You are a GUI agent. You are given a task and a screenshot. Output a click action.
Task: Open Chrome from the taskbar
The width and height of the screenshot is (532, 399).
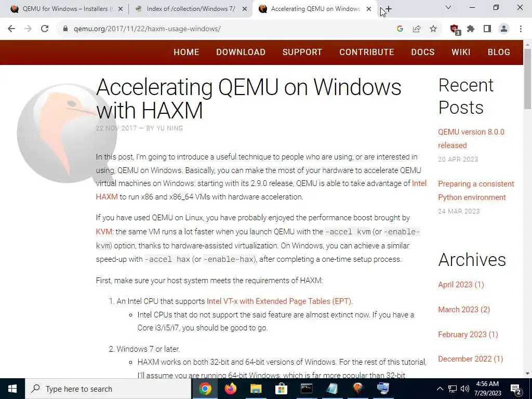205,389
